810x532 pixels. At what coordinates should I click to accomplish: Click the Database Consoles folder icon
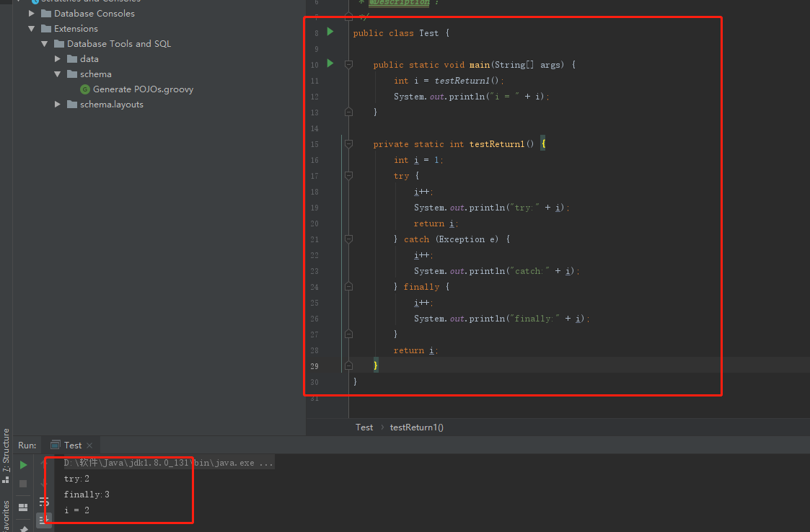[x=46, y=14]
